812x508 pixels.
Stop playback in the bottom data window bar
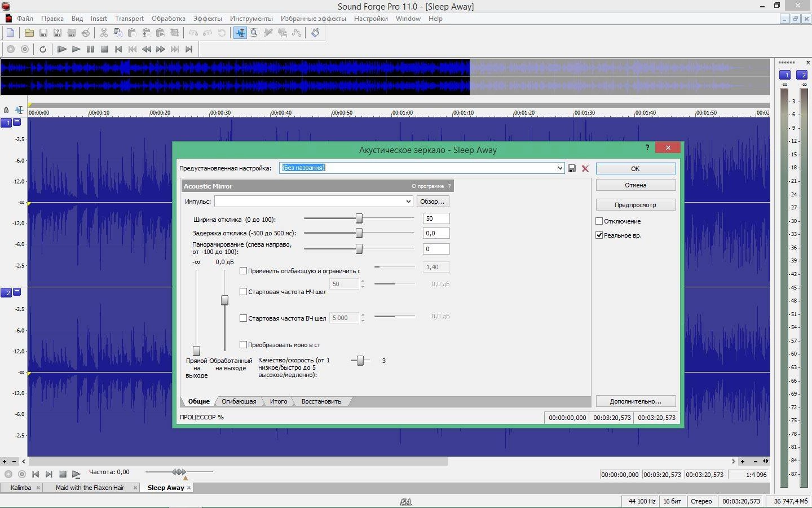[63, 474]
